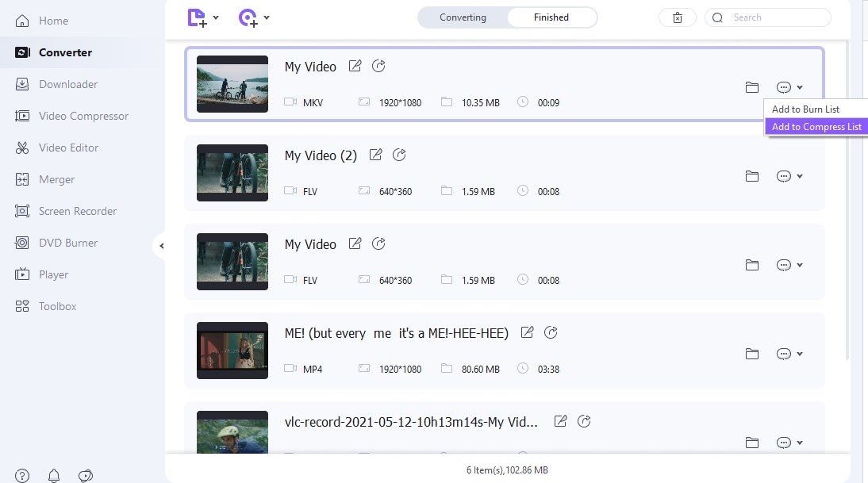The width and height of the screenshot is (868, 483).
Task: Click the vertical scrollbar of the file list
Action: tap(847, 199)
